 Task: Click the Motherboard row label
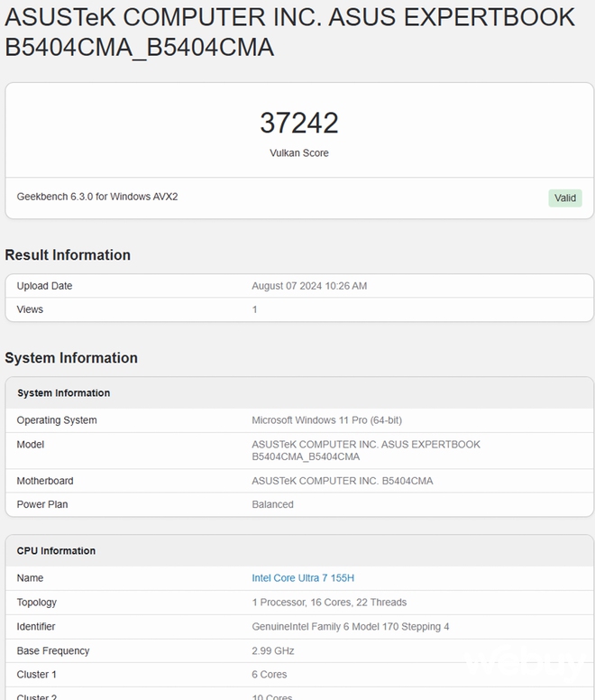[x=45, y=482]
